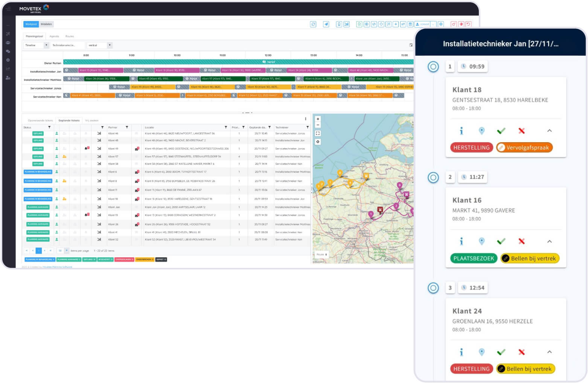This screenshot has width=588, height=383.
Task: Switch to the Vrij zoeken tab
Action: click(x=91, y=120)
